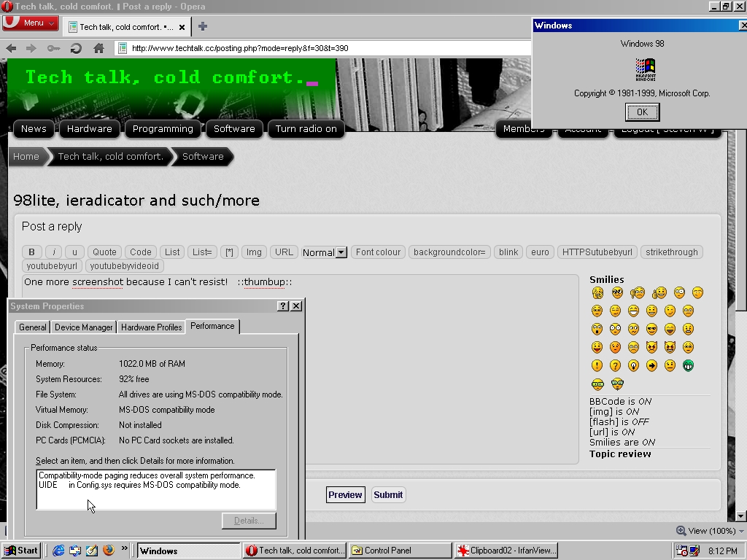Insert a Quote BBCode tag
747x560 pixels.
point(104,252)
